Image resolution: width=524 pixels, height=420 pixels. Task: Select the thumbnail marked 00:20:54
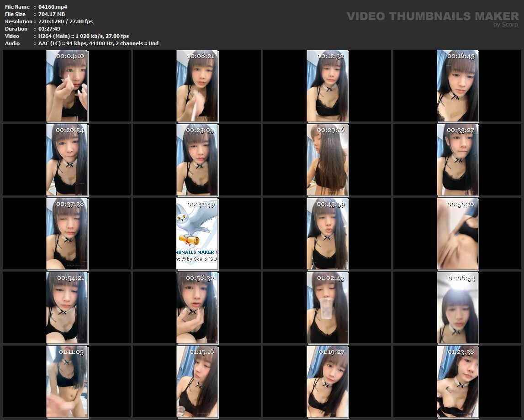click(x=67, y=160)
